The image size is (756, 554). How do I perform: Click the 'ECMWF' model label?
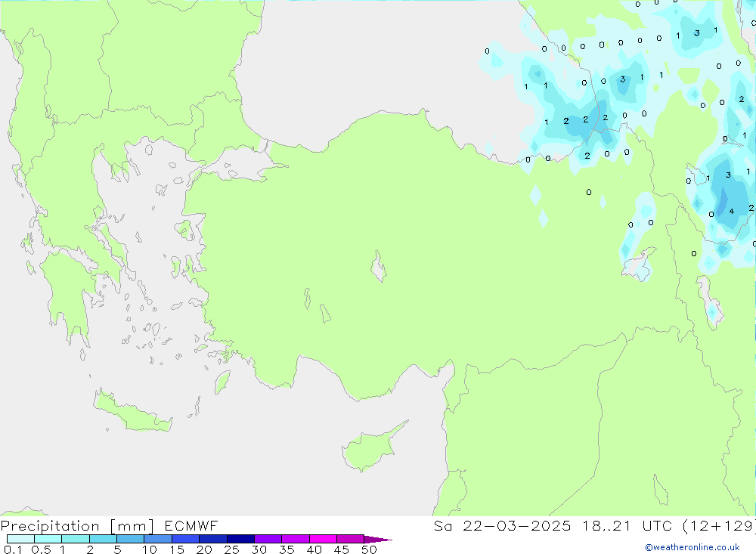(191, 526)
